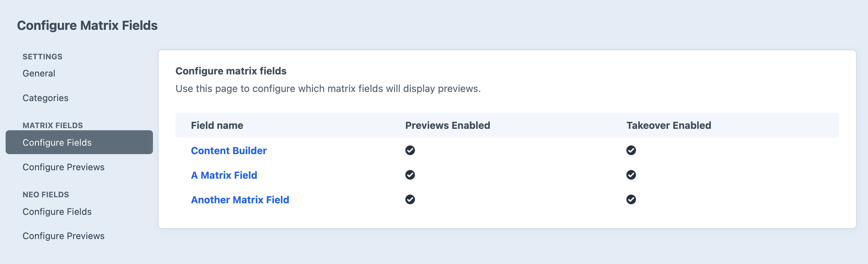Screen dimensions: 868x264
Task: Open the Content Builder field link
Action: tap(229, 151)
